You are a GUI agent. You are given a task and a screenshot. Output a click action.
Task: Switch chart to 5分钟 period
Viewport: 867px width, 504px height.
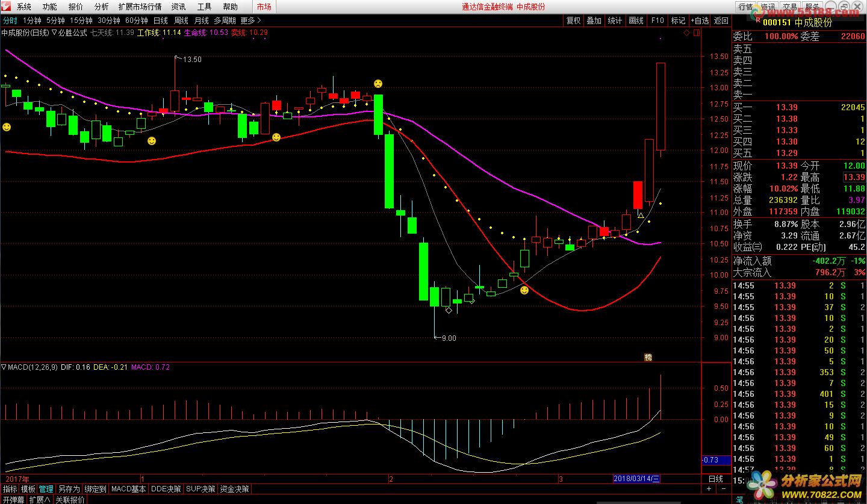(x=55, y=20)
